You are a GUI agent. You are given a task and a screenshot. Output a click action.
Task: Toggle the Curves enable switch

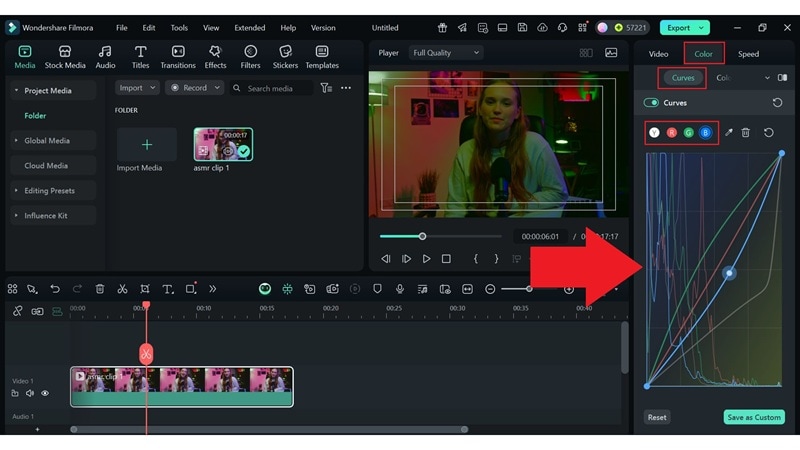[651, 103]
